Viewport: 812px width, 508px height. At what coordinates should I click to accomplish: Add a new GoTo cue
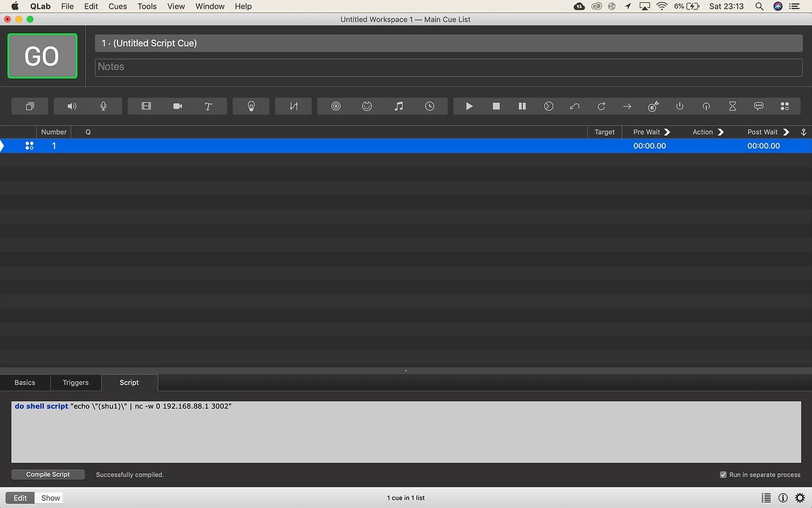click(x=627, y=106)
